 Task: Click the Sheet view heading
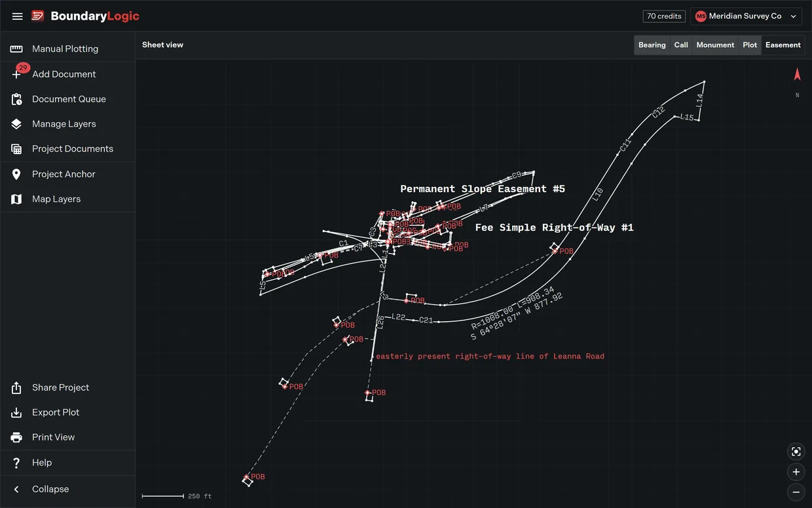click(162, 45)
